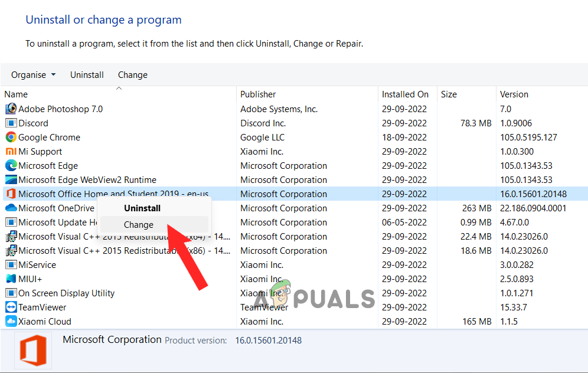Click the Uninstall toolbar button
Image resolution: width=588 pixels, height=373 pixels.
click(87, 75)
